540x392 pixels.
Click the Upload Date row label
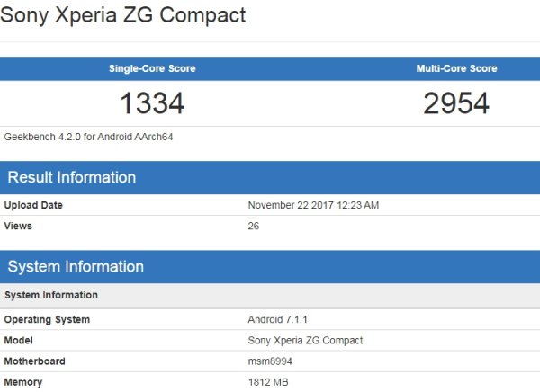click(x=33, y=205)
